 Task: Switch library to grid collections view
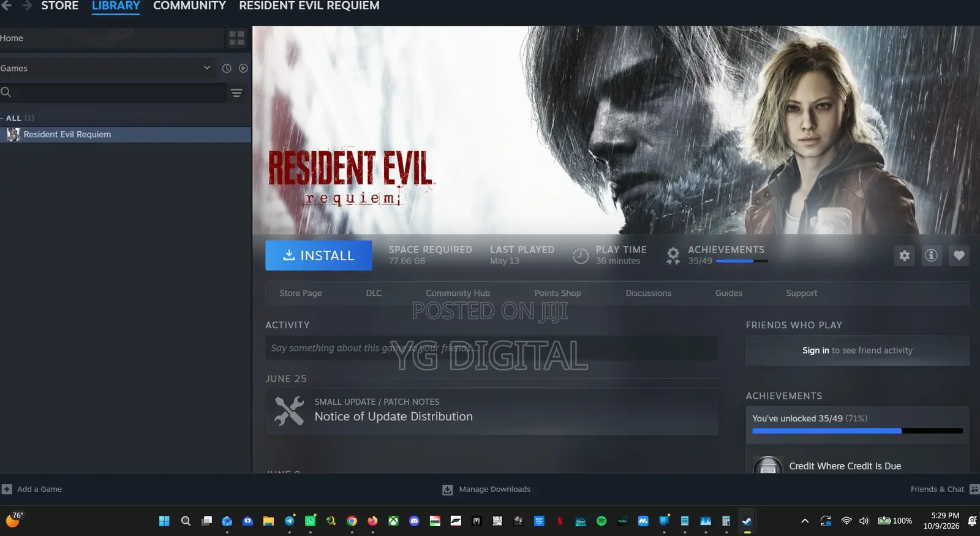(x=236, y=38)
